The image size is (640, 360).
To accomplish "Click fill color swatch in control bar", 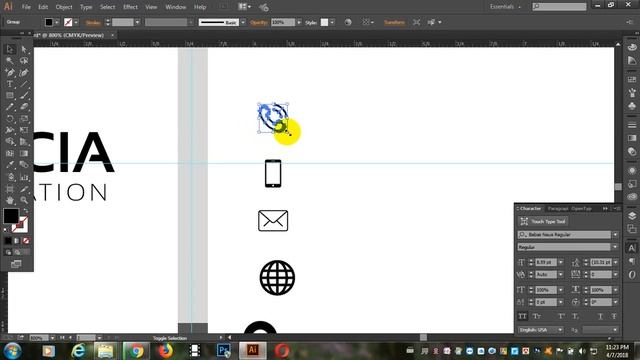I will [x=49, y=22].
